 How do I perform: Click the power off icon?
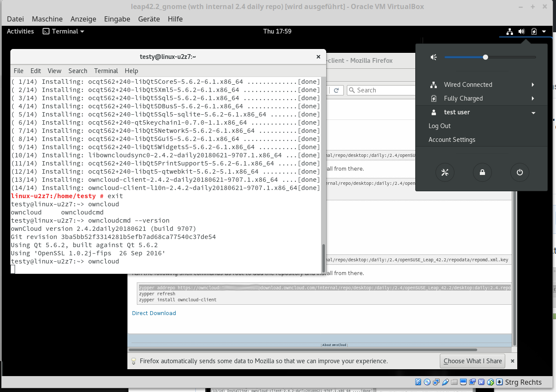[519, 172]
